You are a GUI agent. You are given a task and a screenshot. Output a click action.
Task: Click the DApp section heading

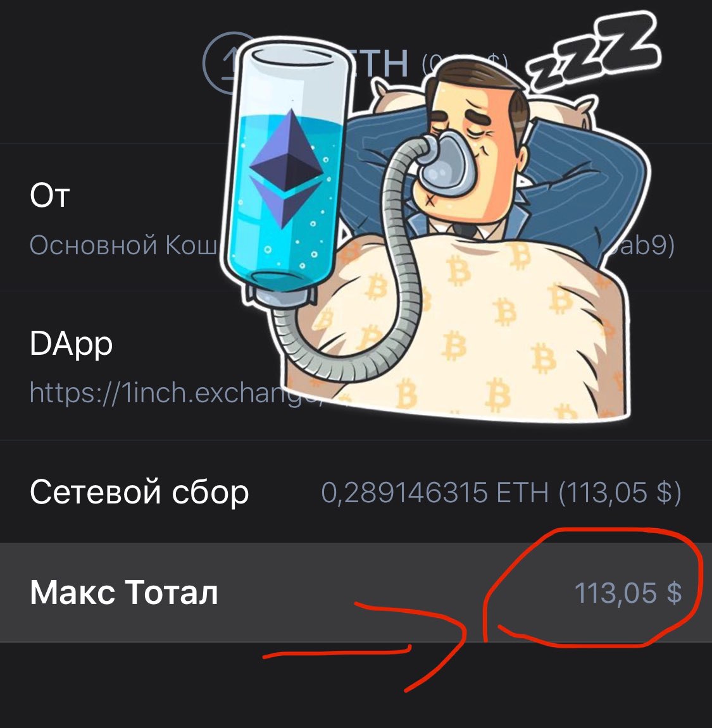point(71,344)
